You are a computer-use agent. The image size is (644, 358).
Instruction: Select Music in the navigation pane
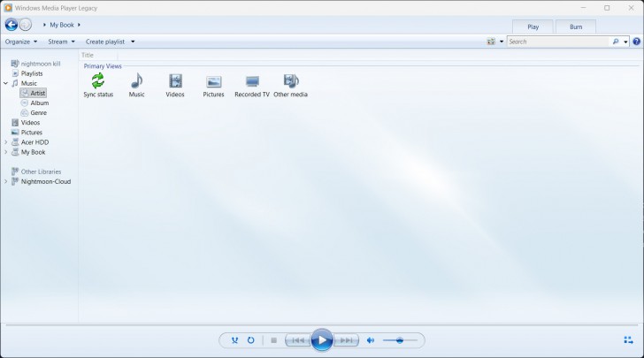[x=25, y=83]
